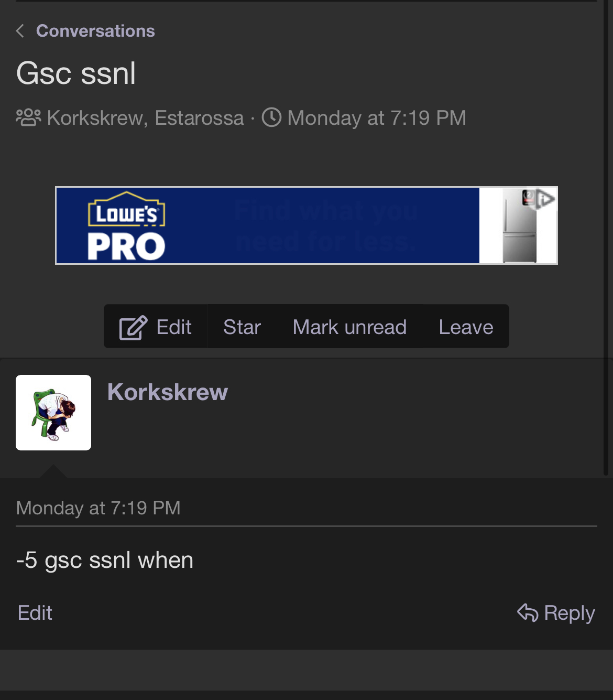
Task: Click the message text "-5 gsc ssnl when"
Action: 105,560
